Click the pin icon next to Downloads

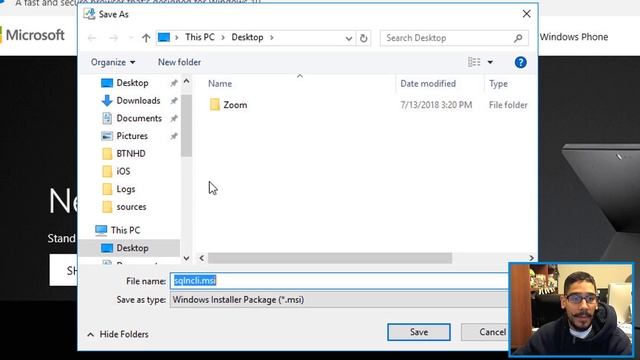pos(174,100)
